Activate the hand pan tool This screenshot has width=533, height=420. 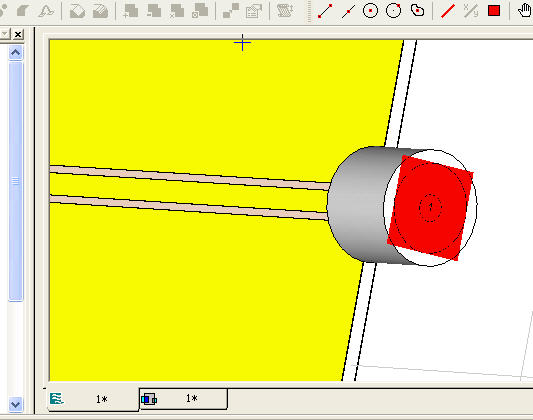525,11
